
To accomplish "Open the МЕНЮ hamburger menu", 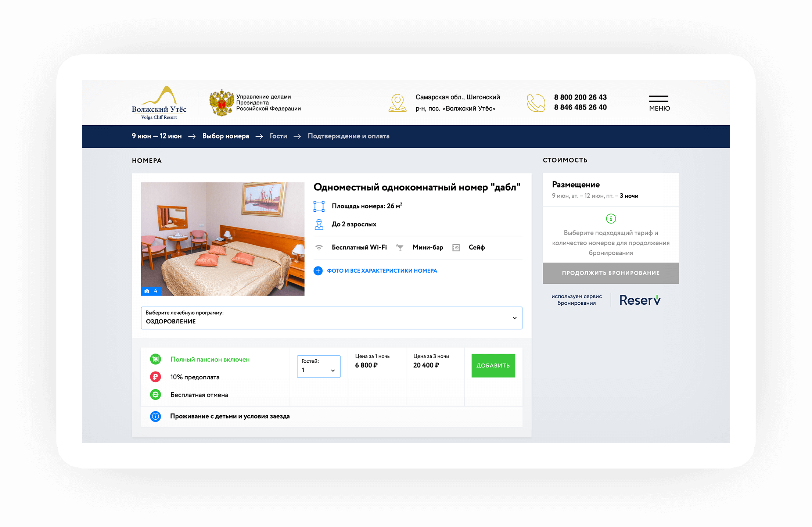I will (x=659, y=103).
